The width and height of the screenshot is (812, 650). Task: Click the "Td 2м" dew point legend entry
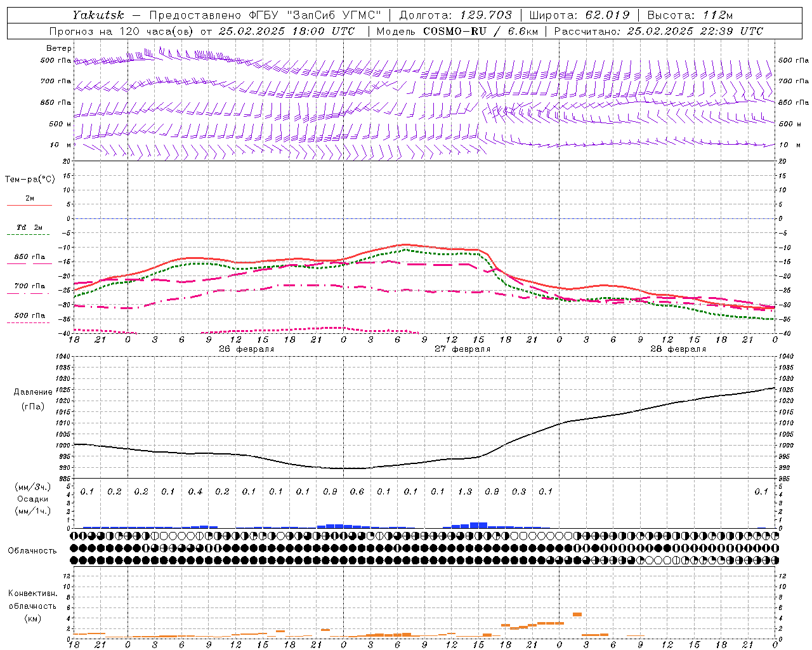pyautogui.click(x=30, y=227)
